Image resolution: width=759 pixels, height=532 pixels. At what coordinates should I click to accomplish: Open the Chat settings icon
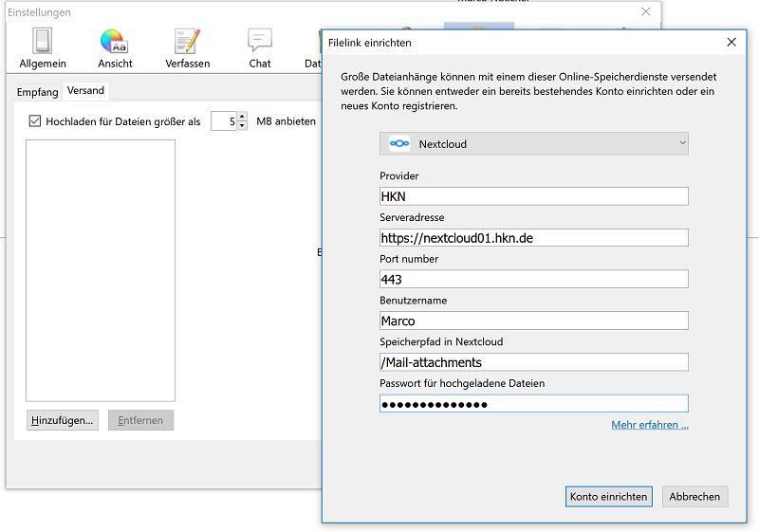(260, 48)
